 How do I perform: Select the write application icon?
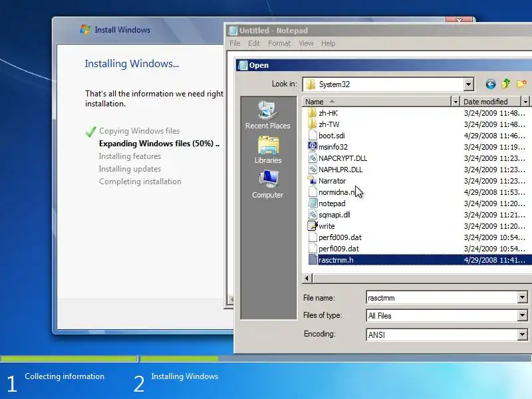[312, 226]
